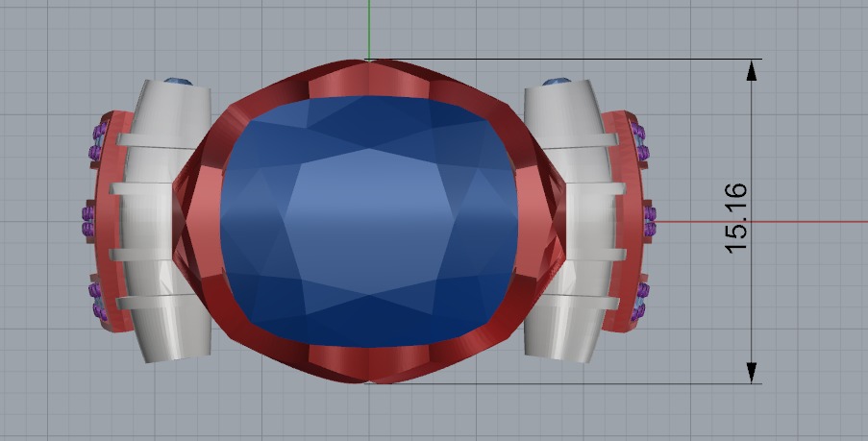Click the bottom arrowhead of the dimension line
The width and height of the screenshot is (868, 441).
tap(751, 373)
